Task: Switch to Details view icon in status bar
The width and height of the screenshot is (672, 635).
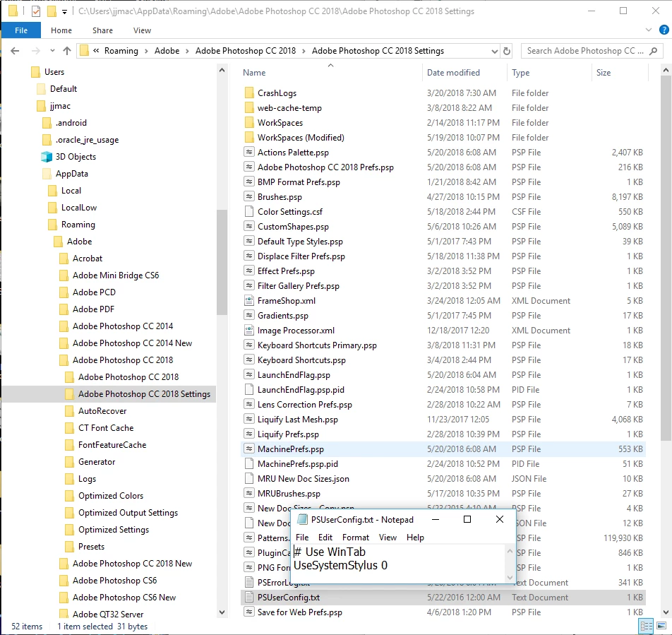Action: [x=647, y=626]
